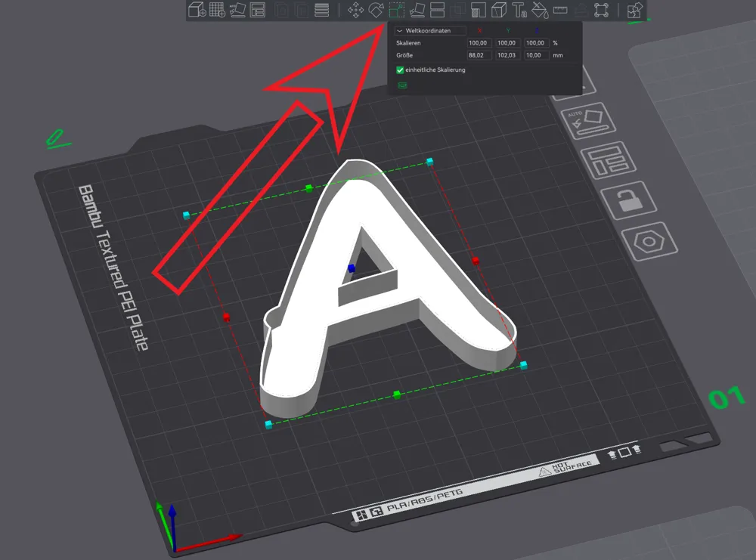Open the Text shape tool
Screen dimensions: 756x560
pos(519,10)
